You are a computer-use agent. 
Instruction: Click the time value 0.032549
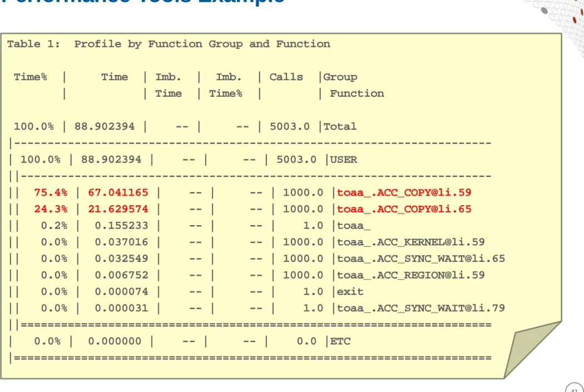coord(121,259)
